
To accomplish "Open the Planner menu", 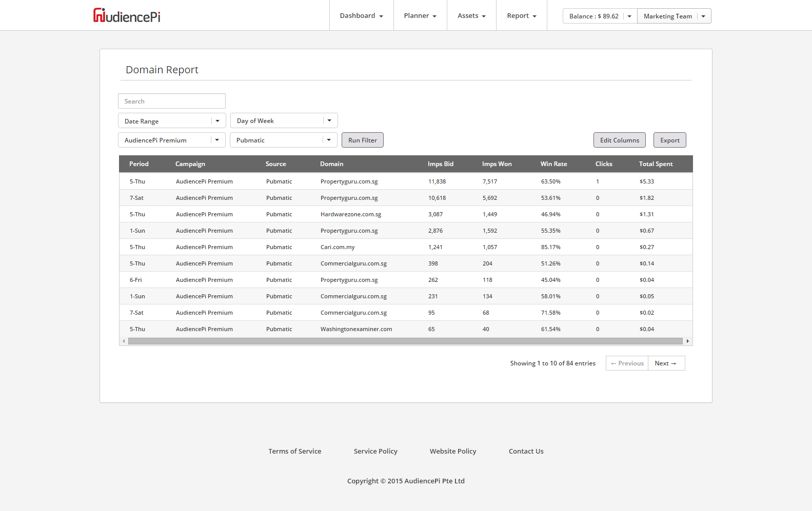I will (x=420, y=16).
